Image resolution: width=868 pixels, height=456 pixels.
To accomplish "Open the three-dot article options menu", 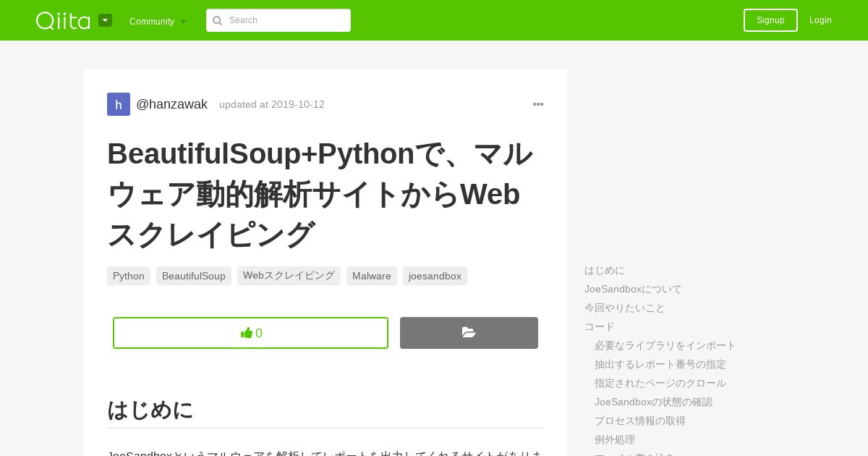I will 538,104.
